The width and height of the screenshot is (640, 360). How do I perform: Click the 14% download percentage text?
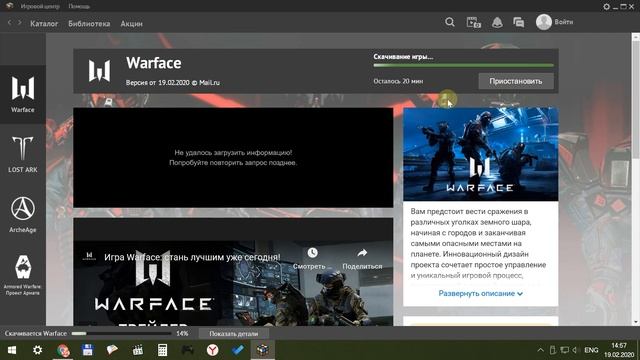[x=182, y=333]
